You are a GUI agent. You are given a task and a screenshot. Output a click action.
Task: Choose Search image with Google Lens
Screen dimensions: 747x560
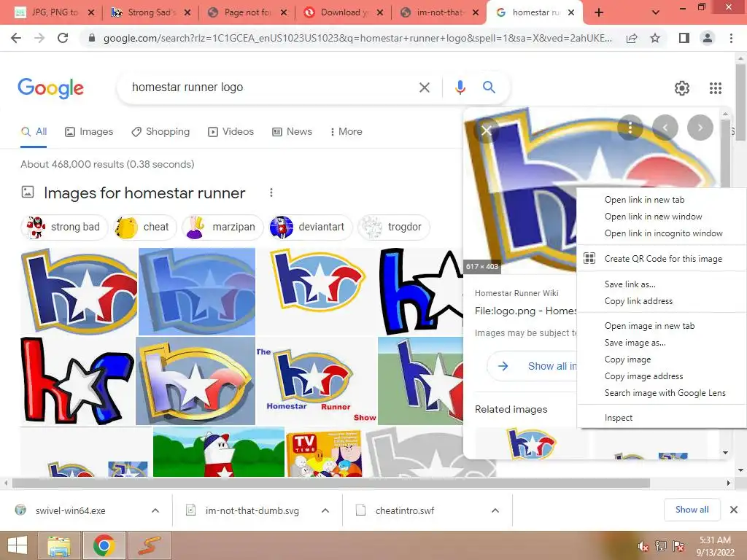point(665,393)
